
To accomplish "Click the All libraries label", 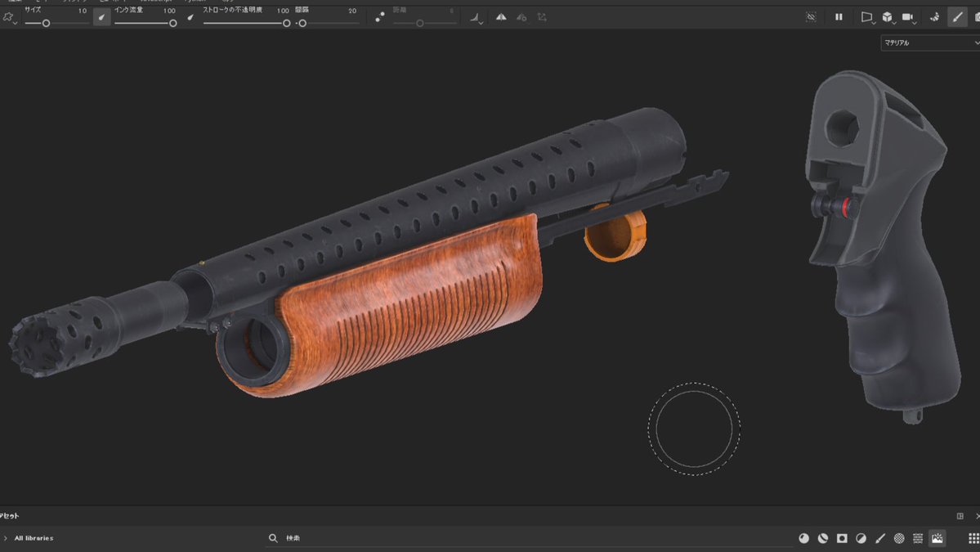I will click(x=34, y=538).
